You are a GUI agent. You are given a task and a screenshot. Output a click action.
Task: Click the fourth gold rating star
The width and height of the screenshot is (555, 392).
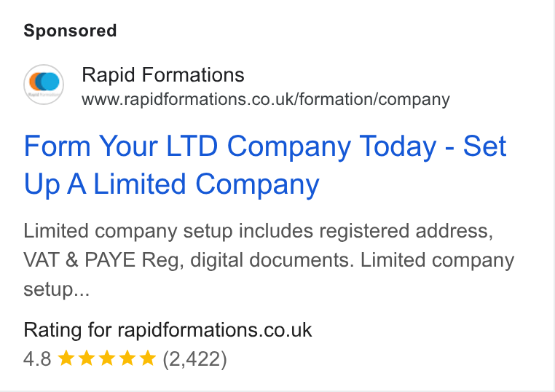[127, 358]
